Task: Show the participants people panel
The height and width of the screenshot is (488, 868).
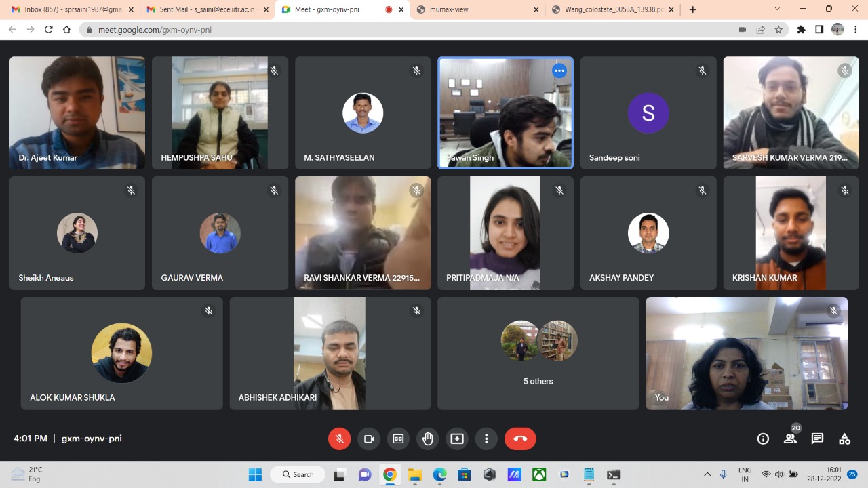Action: 790,439
